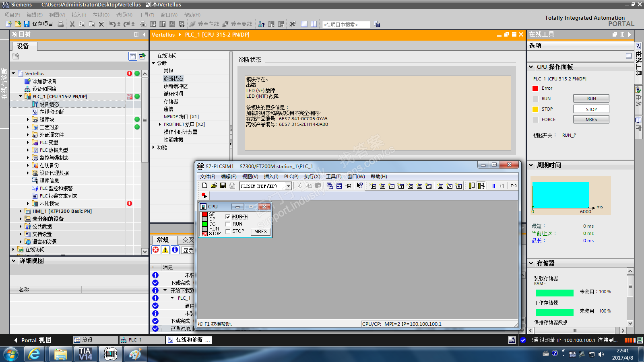The height and width of the screenshot is (362, 644).
Task: Split editor space horizontally icon
Action: pos(304,24)
